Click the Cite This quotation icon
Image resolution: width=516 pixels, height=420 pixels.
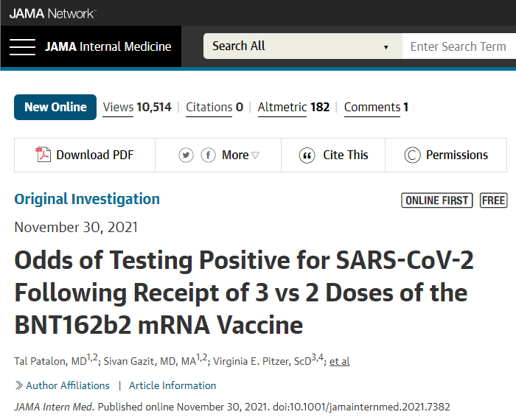(x=307, y=155)
